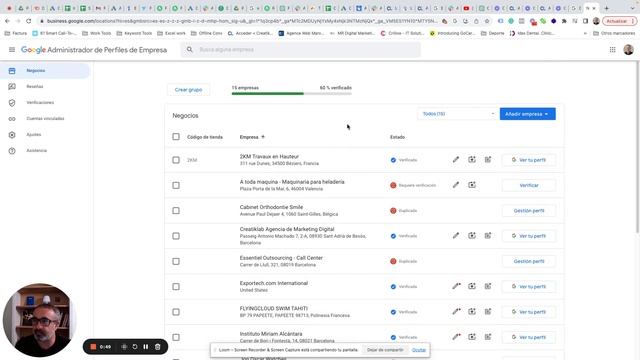Check the Exportech.com International checkbox

[x=176, y=287]
